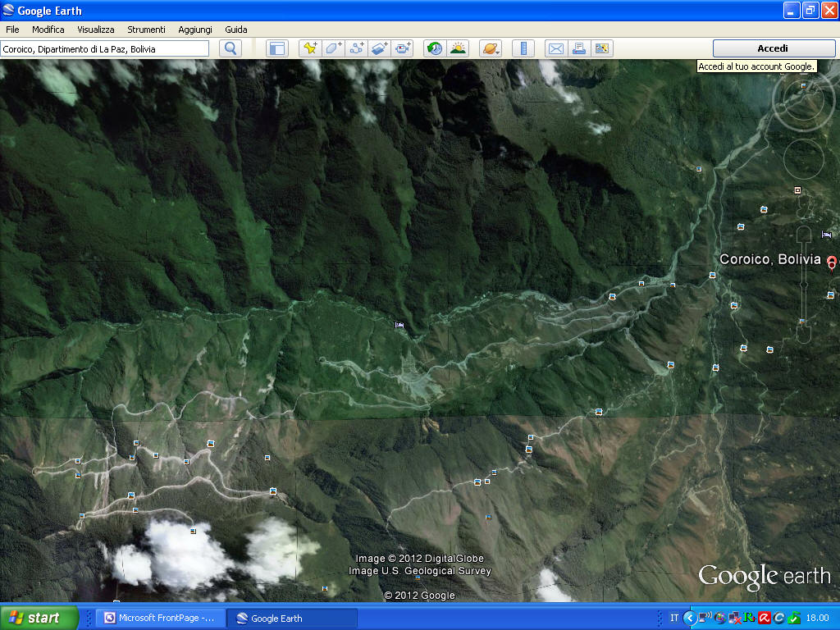
Task: Open the Modifica menu
Action: (x=48, y=30)
